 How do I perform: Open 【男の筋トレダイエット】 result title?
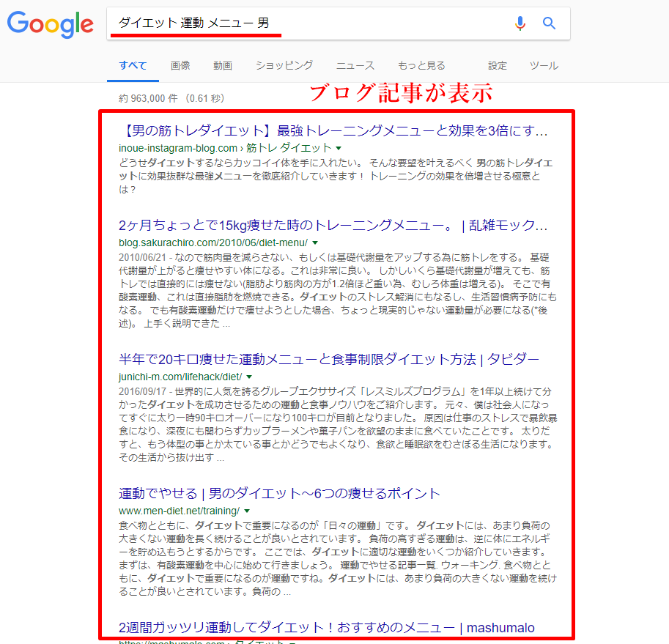tap(333, 130)
